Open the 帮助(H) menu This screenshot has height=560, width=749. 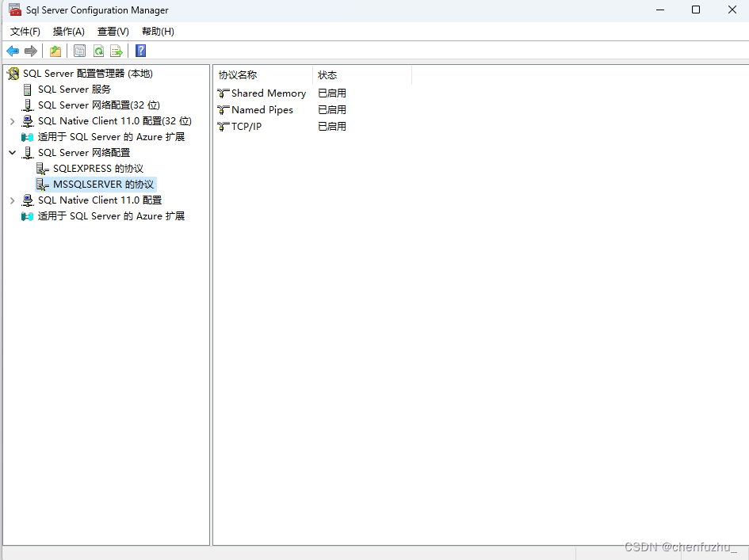tap(158, 32)
